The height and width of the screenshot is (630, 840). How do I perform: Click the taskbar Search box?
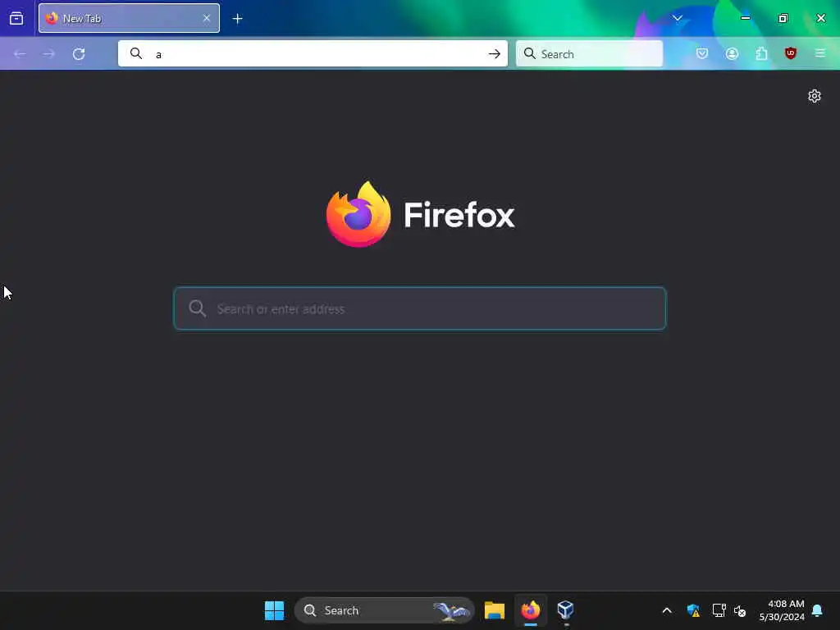point(384,610)
